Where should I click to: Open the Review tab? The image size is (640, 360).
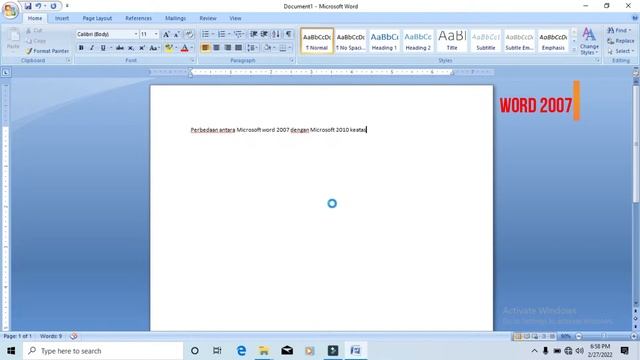(208, 18)
